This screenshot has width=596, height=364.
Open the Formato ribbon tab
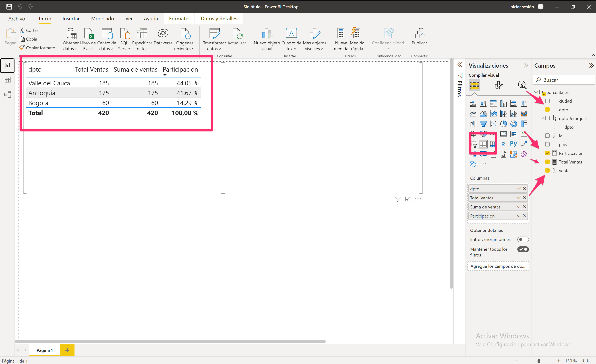[179, 19]
